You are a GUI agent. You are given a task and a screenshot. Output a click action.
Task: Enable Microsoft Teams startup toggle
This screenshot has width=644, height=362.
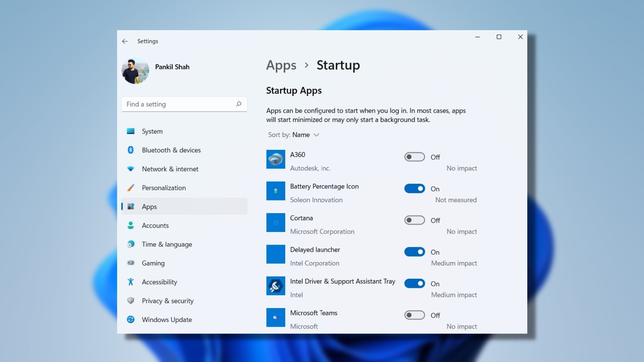[x=415, y=315]
